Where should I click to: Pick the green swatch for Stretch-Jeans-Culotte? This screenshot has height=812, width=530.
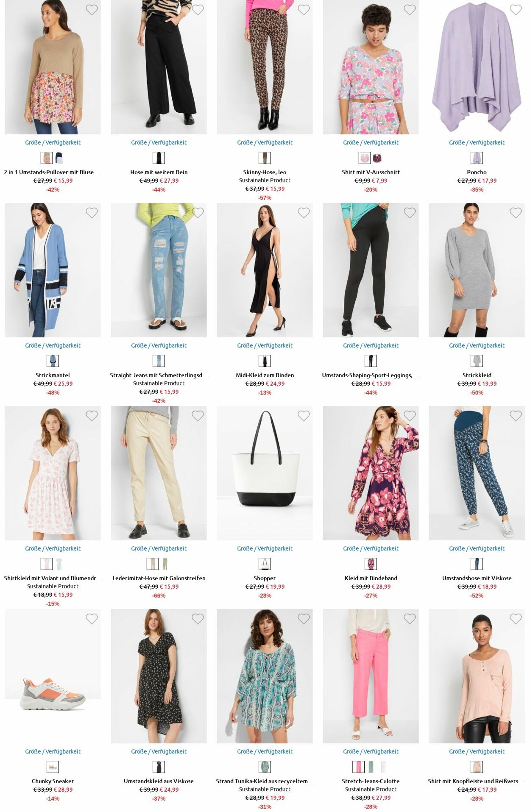point(371,767)
